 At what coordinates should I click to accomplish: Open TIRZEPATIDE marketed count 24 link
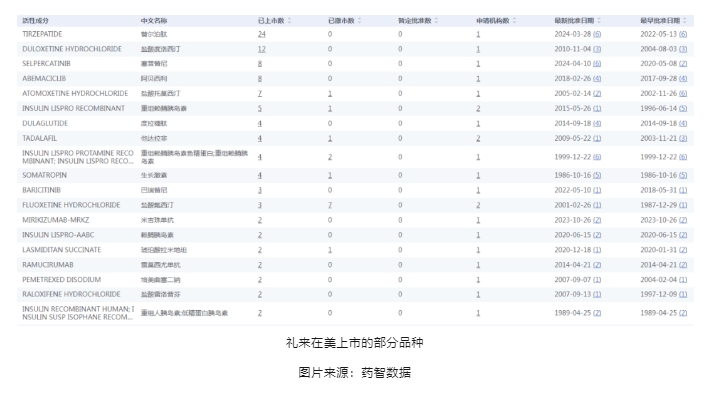pos(262,34)
